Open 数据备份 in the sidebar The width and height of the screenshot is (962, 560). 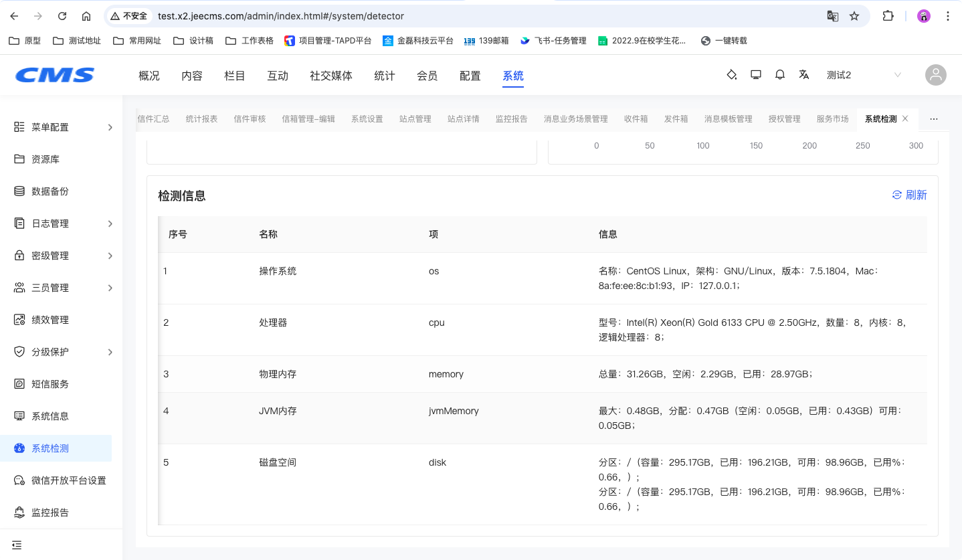coord(50,191)
